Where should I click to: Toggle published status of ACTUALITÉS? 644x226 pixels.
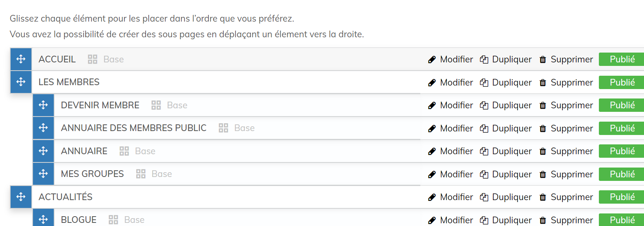pyautogui.click(x=622, y=197)
